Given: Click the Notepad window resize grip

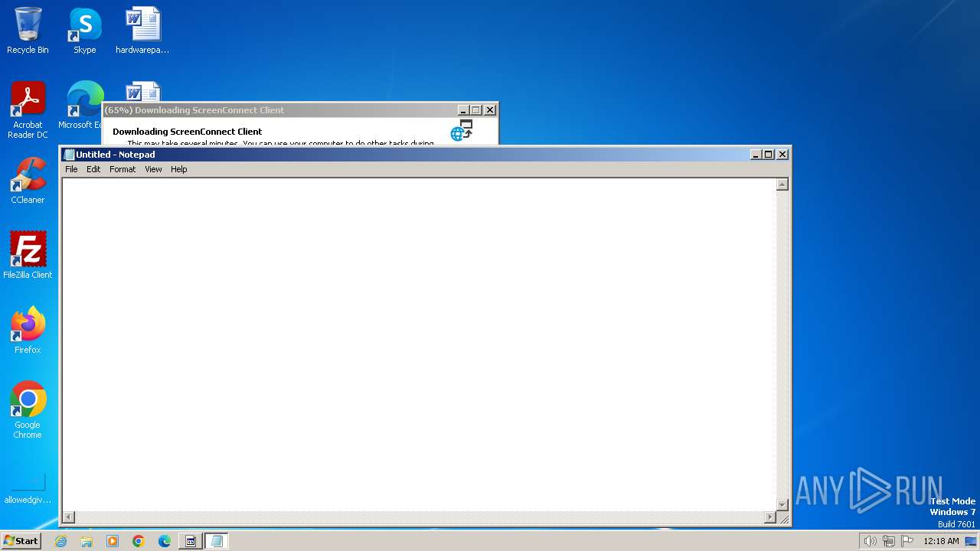Looking at the screenshot, I should pyautogui.click(x=783, y=518).
